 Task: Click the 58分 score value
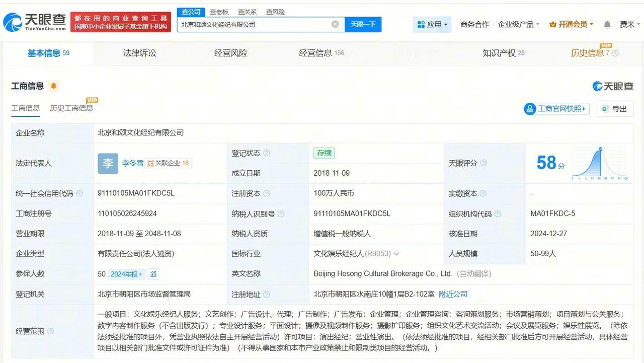(551, 163)
